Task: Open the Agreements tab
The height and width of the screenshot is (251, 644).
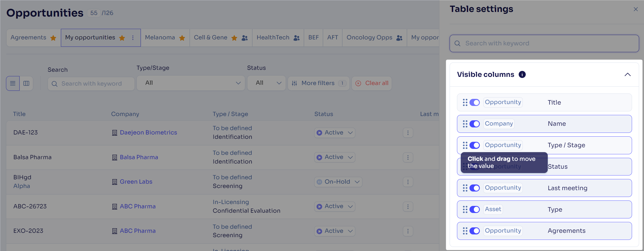Action: click(x=33, y=38)
